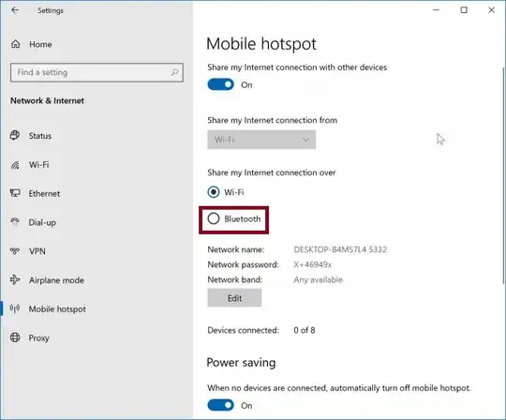Click the Home icon in sidebar
Viewport: 506px width, 420px height.
(x=16, y=44)
